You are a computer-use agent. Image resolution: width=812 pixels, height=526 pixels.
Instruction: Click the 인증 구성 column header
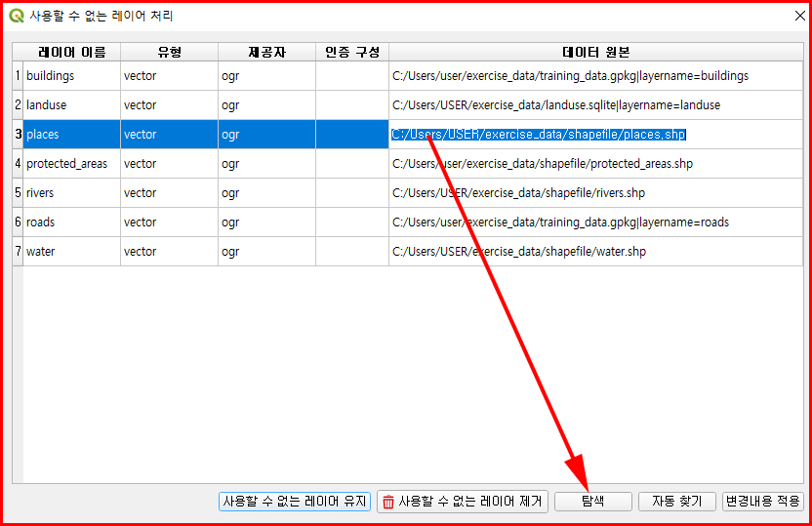click(352, 53)
